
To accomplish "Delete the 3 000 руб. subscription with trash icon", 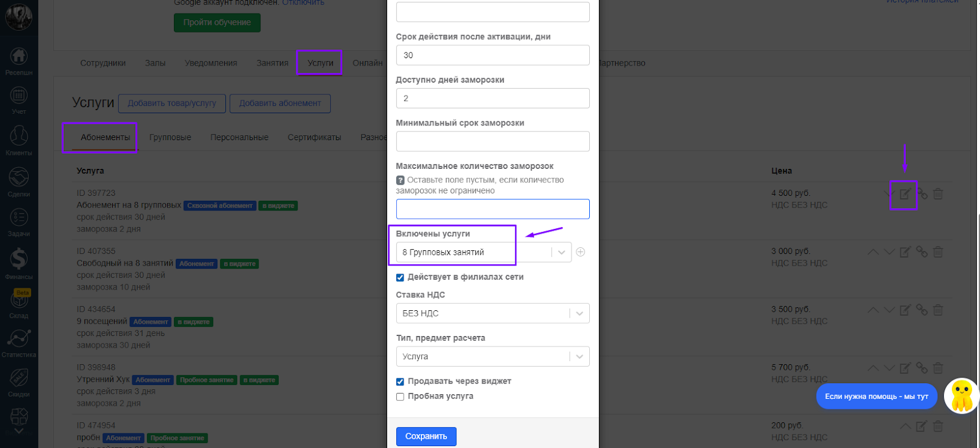I will [938, 252].
